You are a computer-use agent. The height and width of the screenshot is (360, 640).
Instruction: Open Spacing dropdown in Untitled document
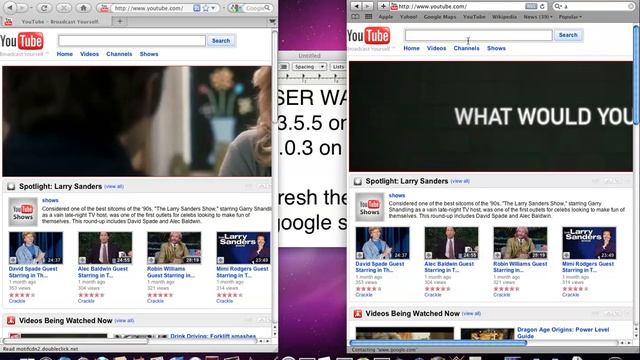tap(309, 67)
